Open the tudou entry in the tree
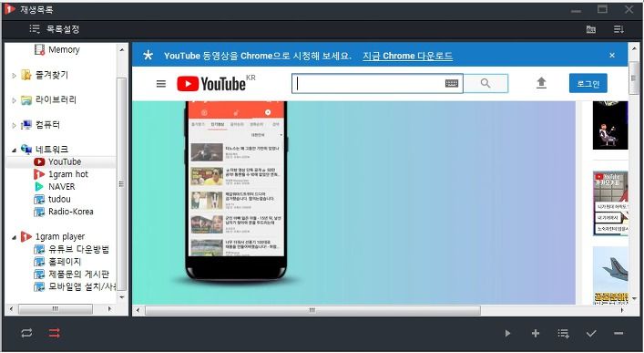 pos(59,199)
